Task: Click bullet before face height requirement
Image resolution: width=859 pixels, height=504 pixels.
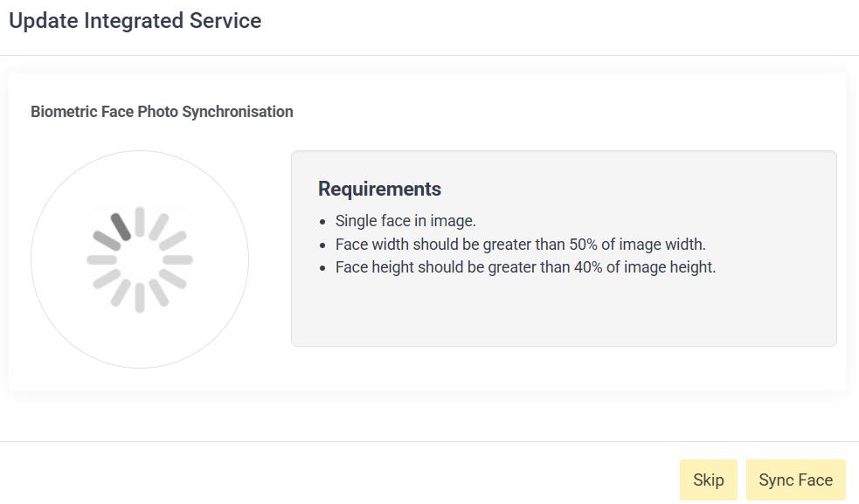Action: 323,268
